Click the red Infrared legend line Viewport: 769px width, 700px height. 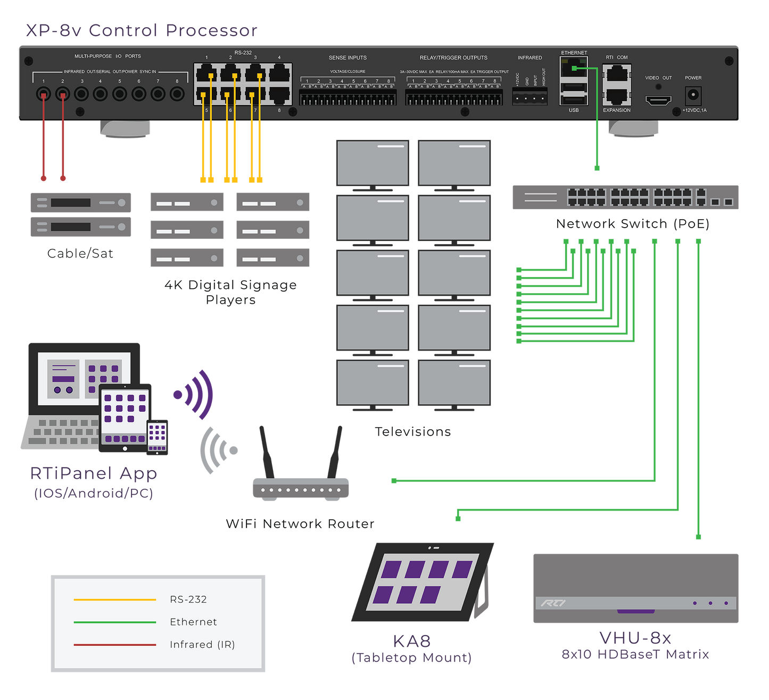[x=115, y=645]
